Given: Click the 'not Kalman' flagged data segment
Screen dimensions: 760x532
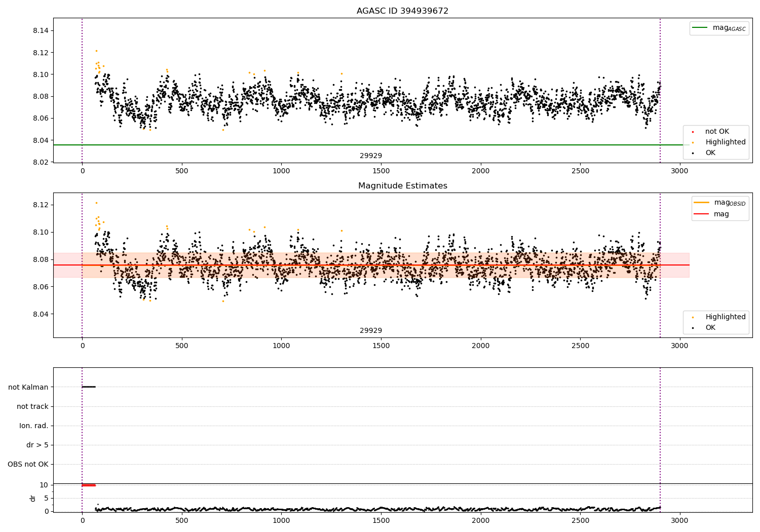Looking at the screenshot, I should coord(89,387).
